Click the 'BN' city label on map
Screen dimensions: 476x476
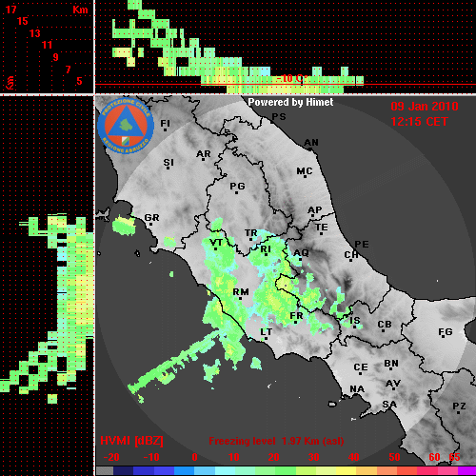click(391, 364)
